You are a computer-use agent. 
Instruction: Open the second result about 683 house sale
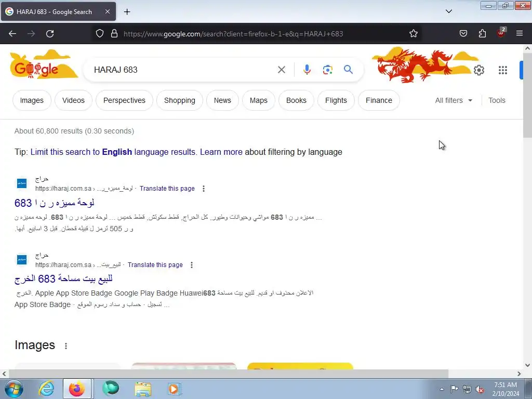[63, 279]
